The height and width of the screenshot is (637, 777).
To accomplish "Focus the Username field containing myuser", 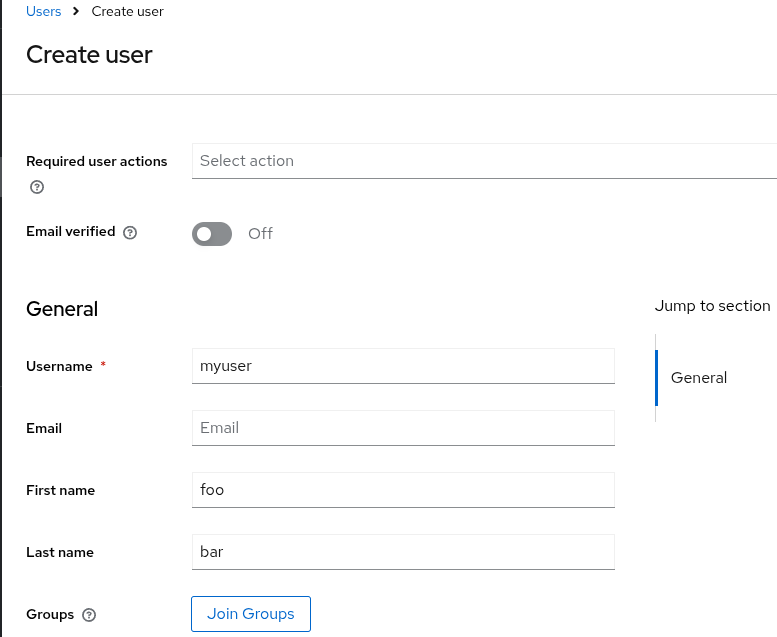I will [x=402, y=366].
